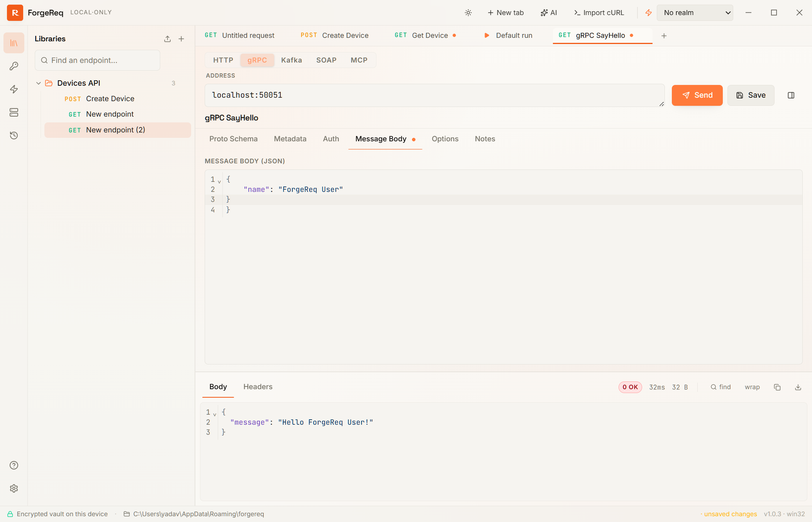Download the response body icon

(798, 387)
